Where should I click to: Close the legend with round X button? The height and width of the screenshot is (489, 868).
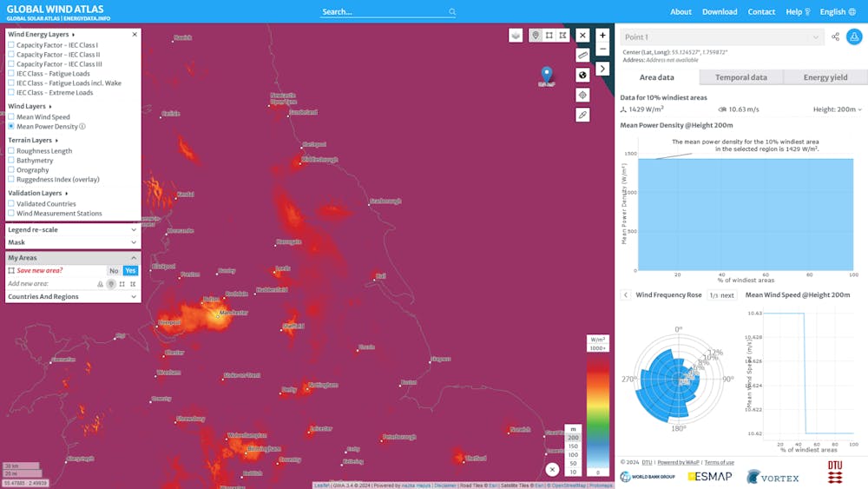pos(552,470)
